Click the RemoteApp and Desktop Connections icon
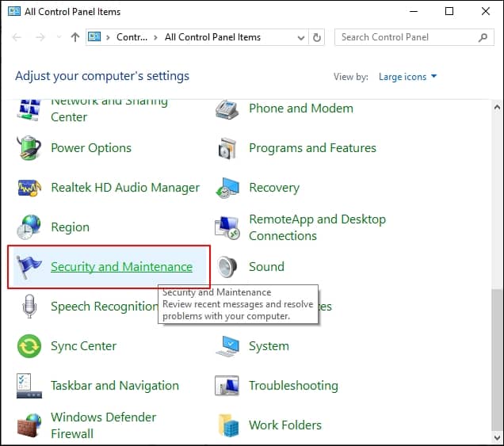This screenshot has width=504, height=446. point(227,227)
